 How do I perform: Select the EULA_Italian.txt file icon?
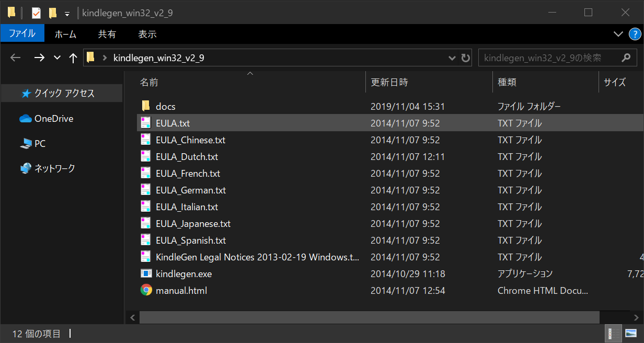coord(146,207)
